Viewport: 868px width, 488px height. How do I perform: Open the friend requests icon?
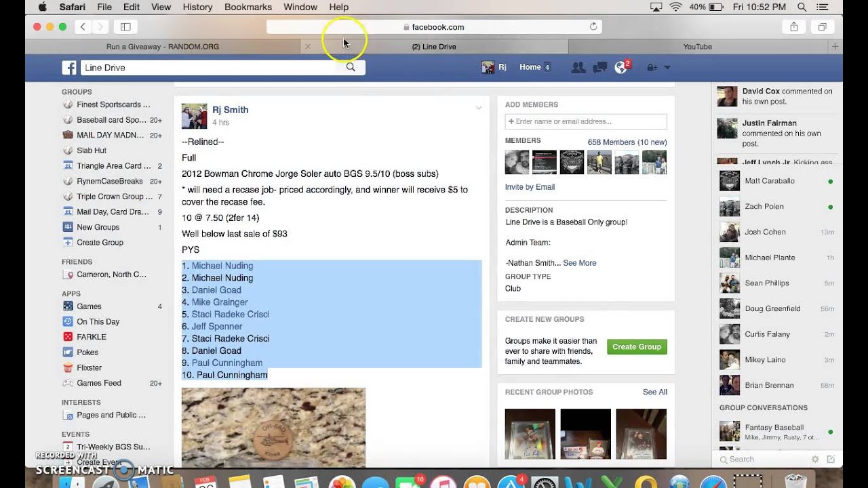point(578,67)
